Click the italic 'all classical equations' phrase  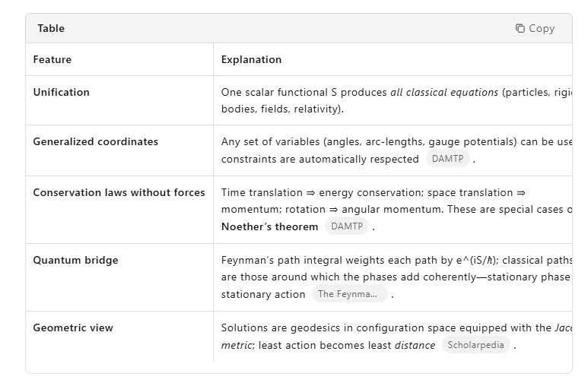[x=444, y=93]
